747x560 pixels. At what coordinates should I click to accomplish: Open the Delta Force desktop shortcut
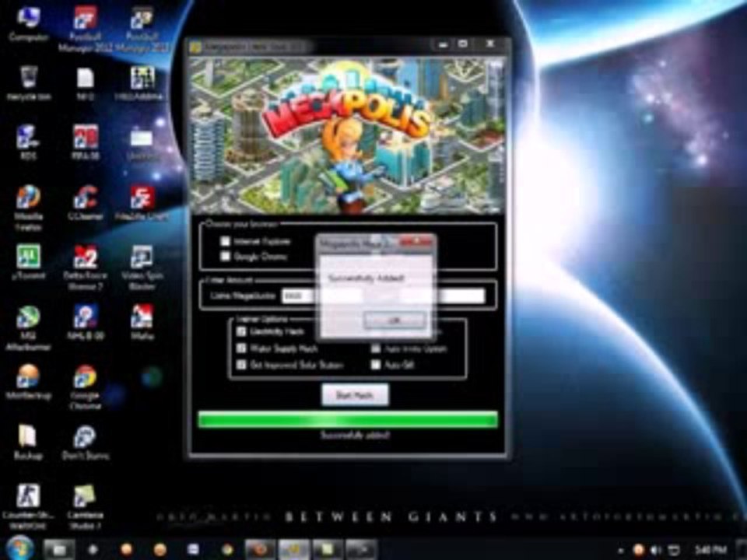click(x=86, y=267)
